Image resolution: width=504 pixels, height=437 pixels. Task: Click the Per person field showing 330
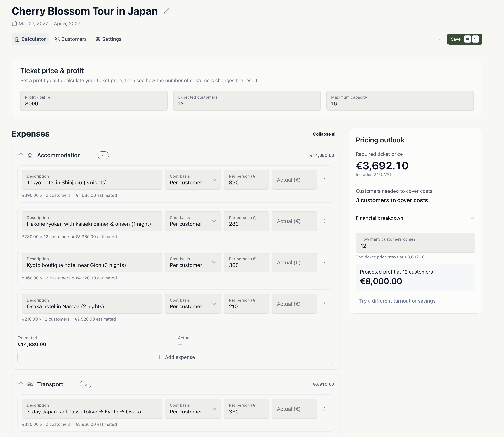[x=247, y=409]
